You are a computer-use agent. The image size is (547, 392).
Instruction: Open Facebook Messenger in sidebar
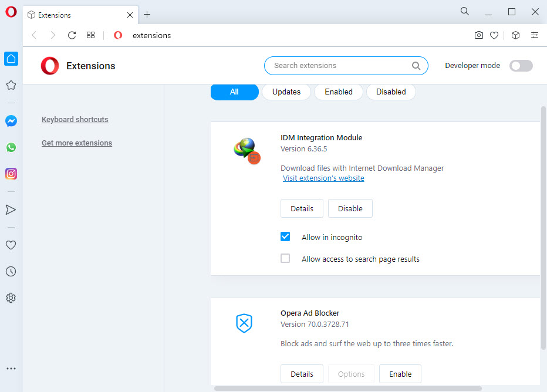point(11,121)
